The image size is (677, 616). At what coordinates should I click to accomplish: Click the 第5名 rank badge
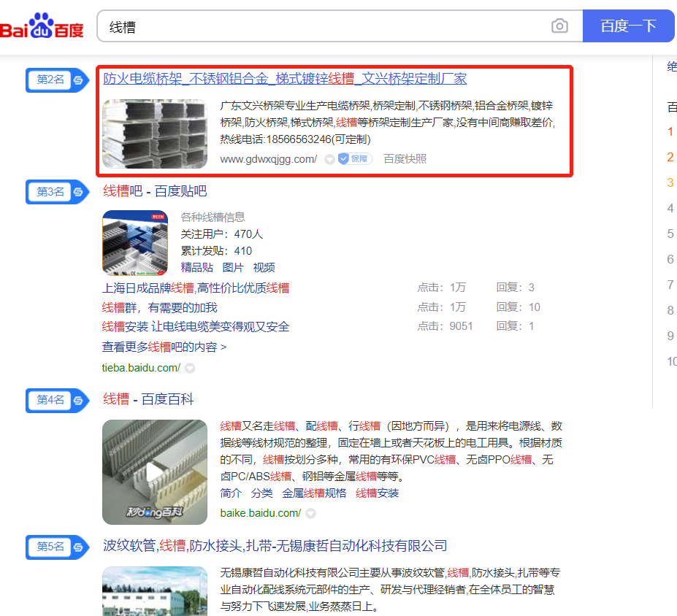(x=58, y=547)
